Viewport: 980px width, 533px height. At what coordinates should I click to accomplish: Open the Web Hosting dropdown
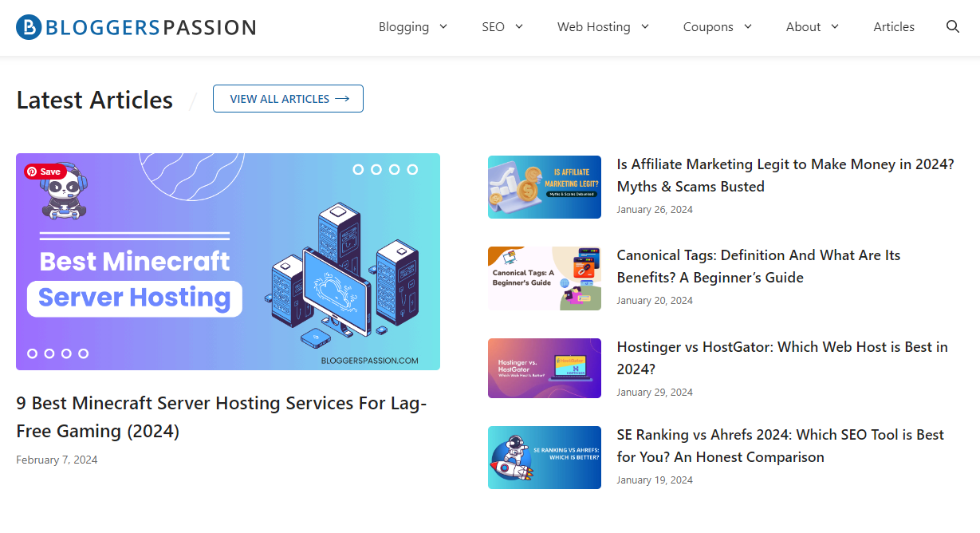(x=603, y=27)
